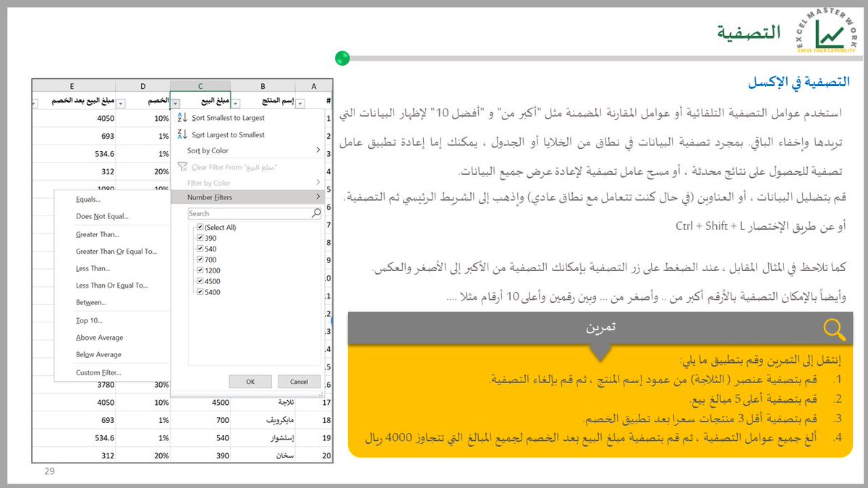Image resolution: width=868 pixels, height=488 pixels.
Task: Toggle the (Select All) checkbox
Action: pos(200,227)
